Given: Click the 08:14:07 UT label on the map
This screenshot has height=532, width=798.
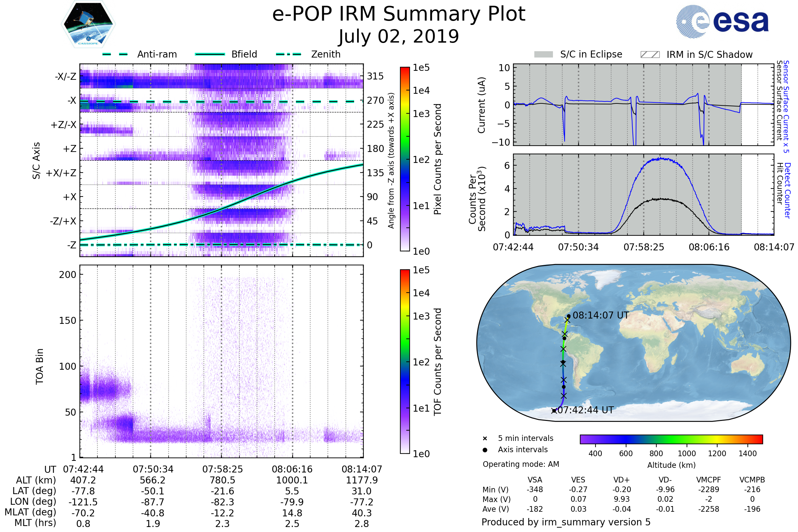Looking at the screenshot, I should (600, 316).
